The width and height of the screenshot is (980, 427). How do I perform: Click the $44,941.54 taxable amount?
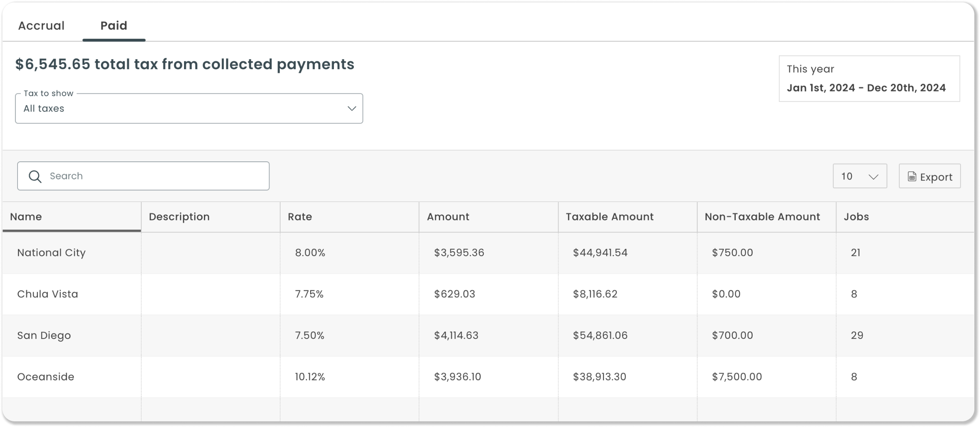[600, 253]
